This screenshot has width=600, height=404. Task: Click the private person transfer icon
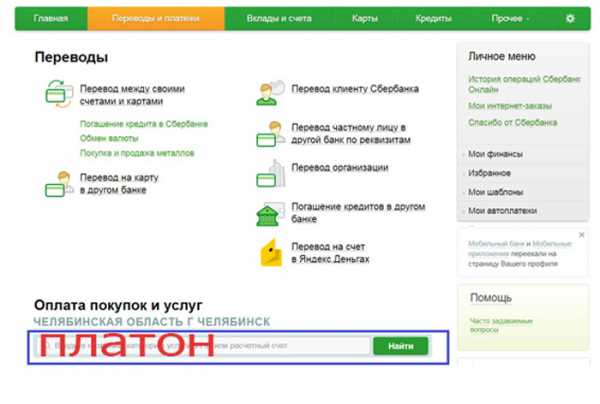[270, 134]
